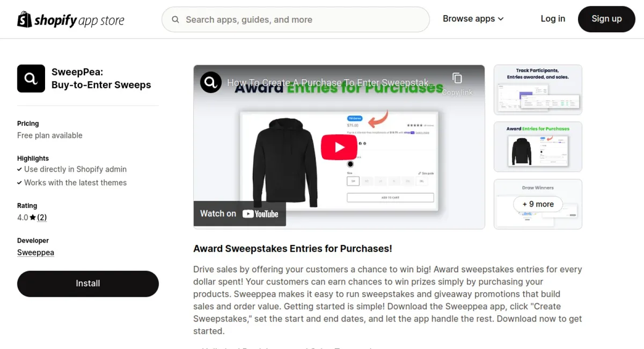Select the 'Track Participants' screenshot thumbnail
Image resolution: width=644 pixels, height=349 pixels.
click(x=538, y=90)
